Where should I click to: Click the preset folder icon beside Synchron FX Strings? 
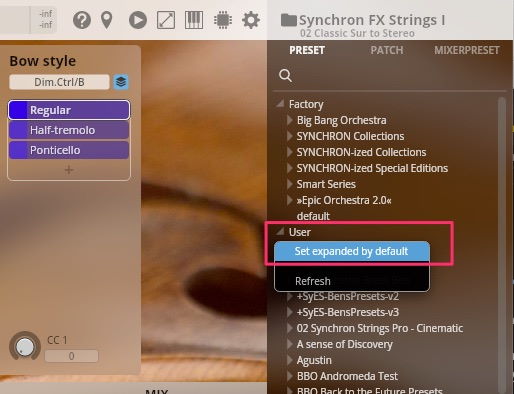288,20
